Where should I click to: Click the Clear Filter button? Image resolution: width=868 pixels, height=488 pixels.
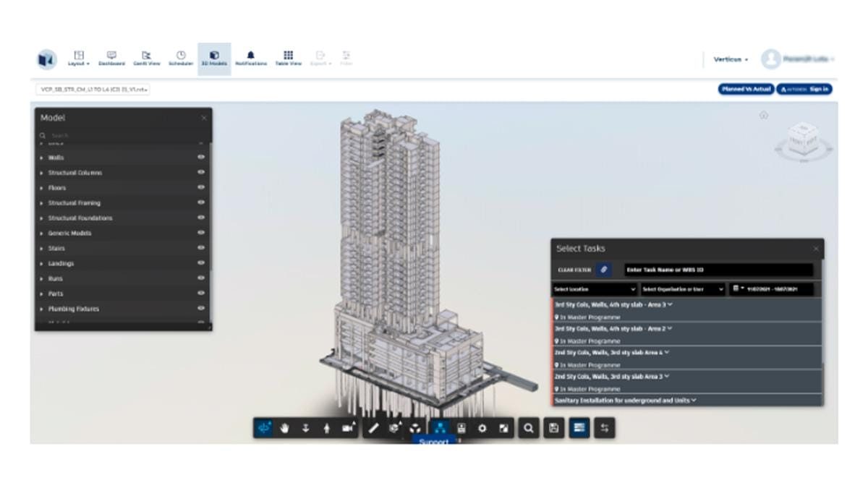coord(574,270)
